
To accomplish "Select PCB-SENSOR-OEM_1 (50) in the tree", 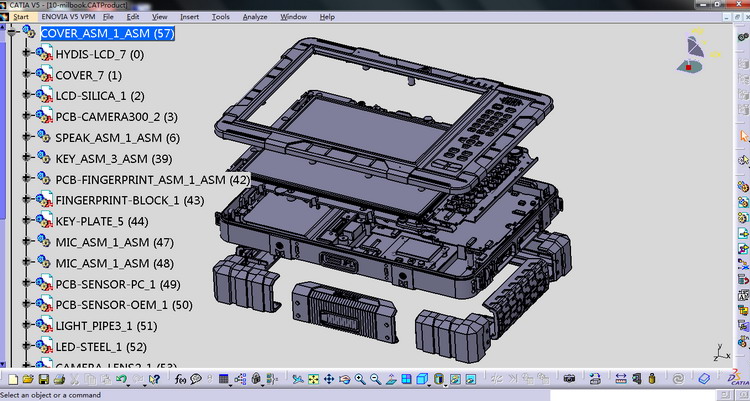I will (x=124, y=305).
